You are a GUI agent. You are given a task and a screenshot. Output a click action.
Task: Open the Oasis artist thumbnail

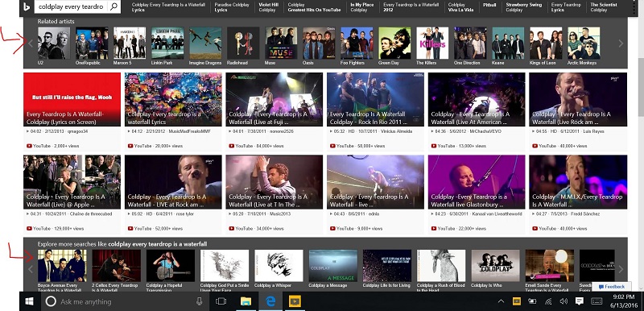click(x=319, y=44)
